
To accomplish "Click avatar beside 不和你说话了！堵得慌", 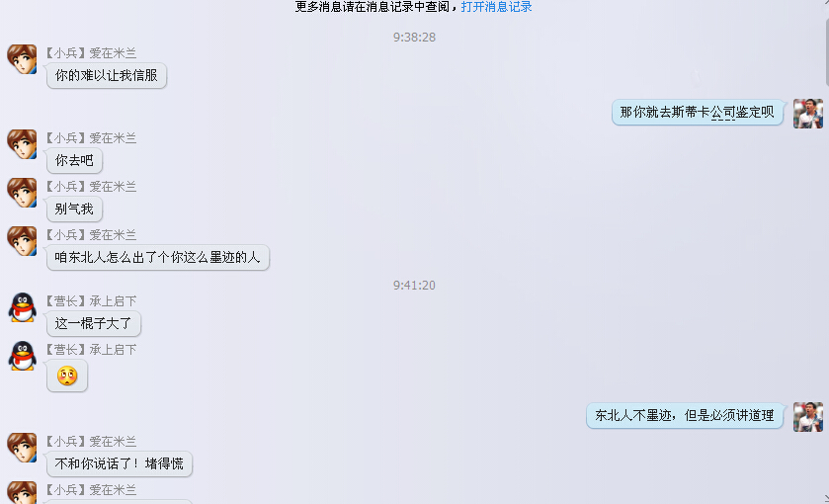I will tap(22, 448).
